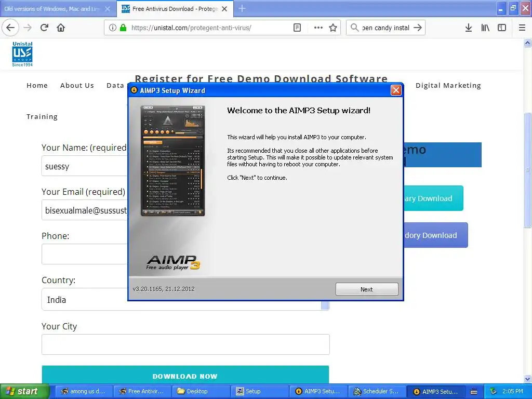Click the 2:05 PM clock
This screenshot has height=399, width=532.
coord(512,391)
